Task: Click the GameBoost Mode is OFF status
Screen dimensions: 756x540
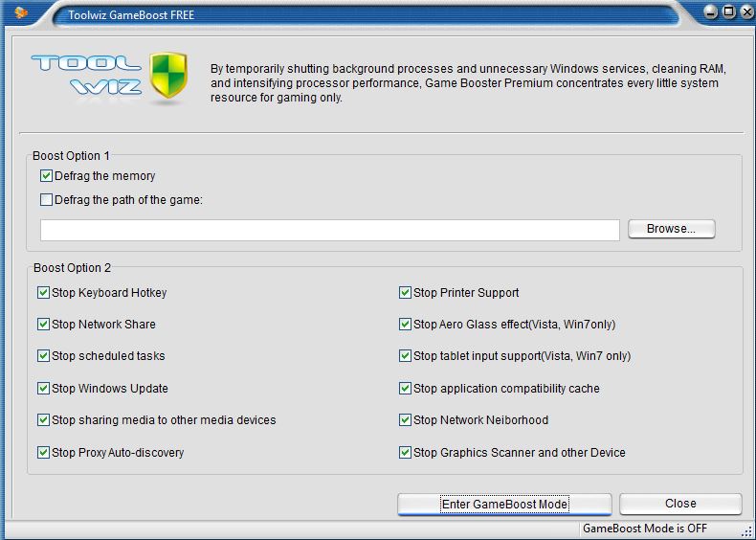Action: click(x=645, y=529)
